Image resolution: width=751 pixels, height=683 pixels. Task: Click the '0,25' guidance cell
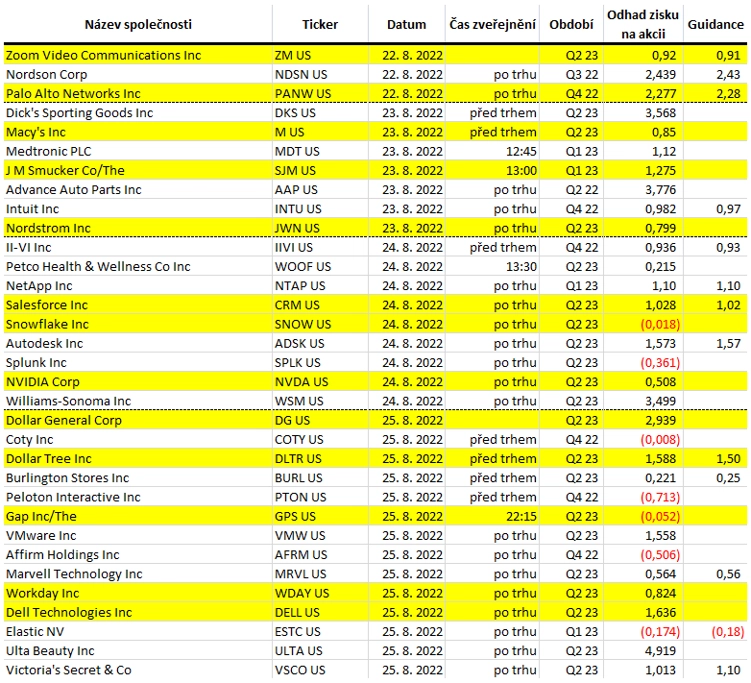pyautogui.click(x=716, y=478)
